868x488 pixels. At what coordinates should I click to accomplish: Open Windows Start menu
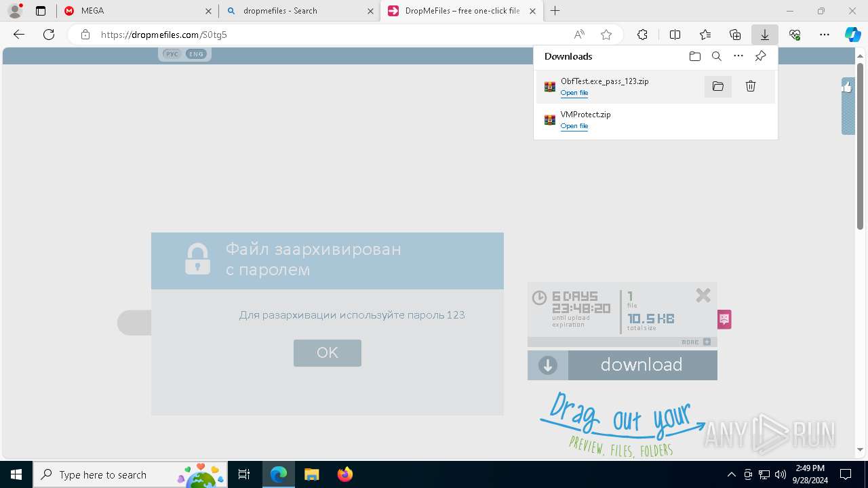[16, 474]
